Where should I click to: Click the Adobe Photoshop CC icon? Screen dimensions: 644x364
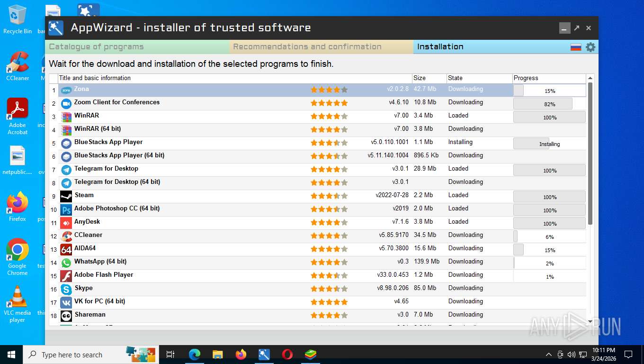coord(66,209)
